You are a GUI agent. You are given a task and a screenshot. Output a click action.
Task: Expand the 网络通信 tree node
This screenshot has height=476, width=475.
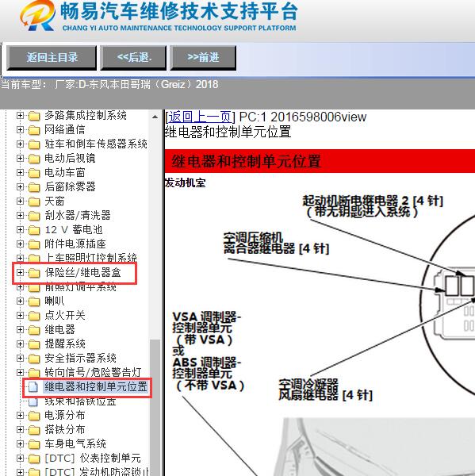tap(20, 129)
